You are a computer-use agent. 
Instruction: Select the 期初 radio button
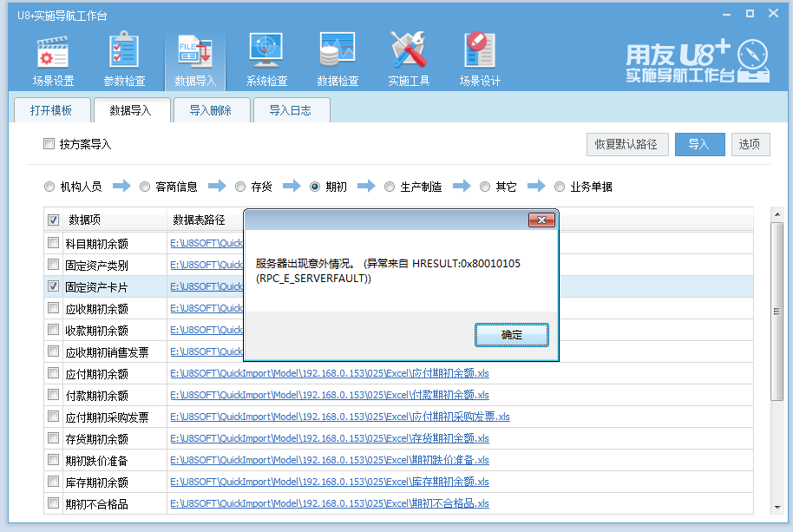click(x=315, y=187)
